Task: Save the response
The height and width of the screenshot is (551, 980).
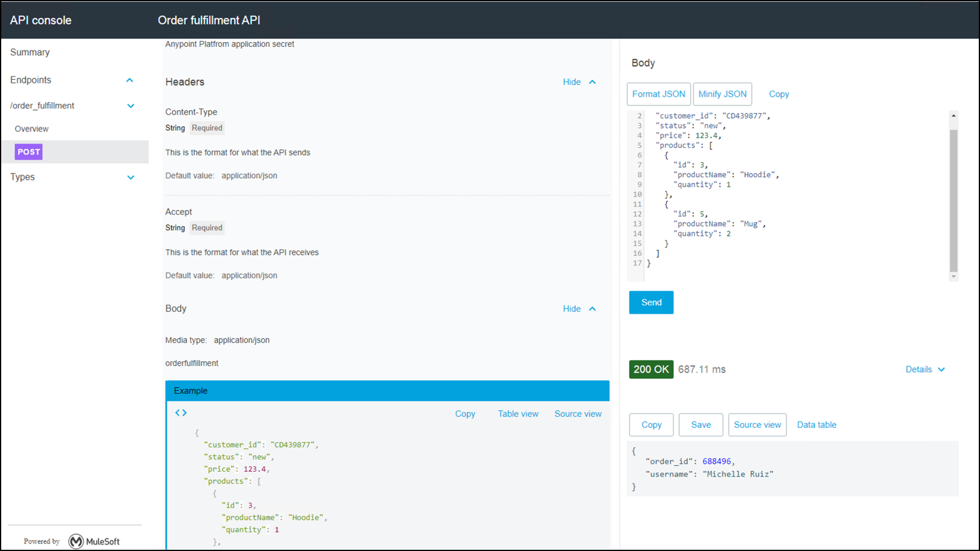Action: (701, 425)
